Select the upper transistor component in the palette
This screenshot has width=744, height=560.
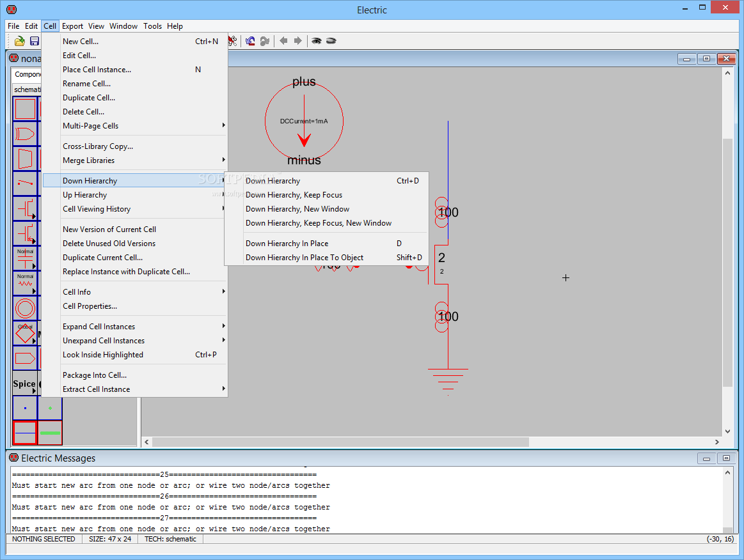25,208
